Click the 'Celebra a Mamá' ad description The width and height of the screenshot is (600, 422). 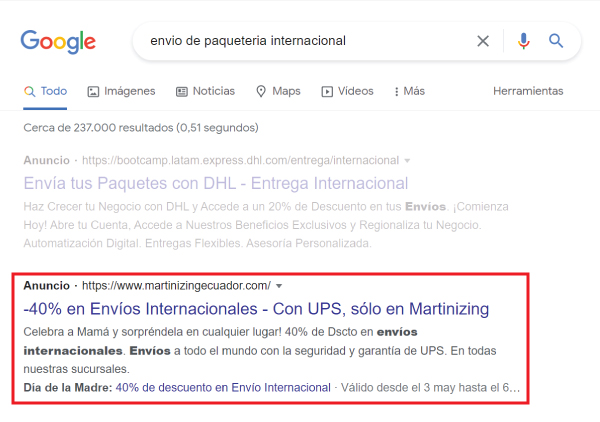tap(260, 350)
